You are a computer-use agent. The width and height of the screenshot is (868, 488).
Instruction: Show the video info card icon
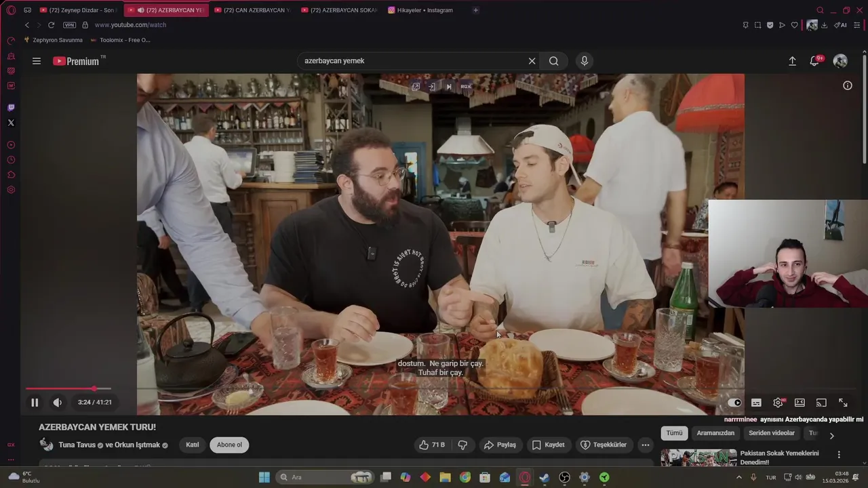(x=848, y=85)
